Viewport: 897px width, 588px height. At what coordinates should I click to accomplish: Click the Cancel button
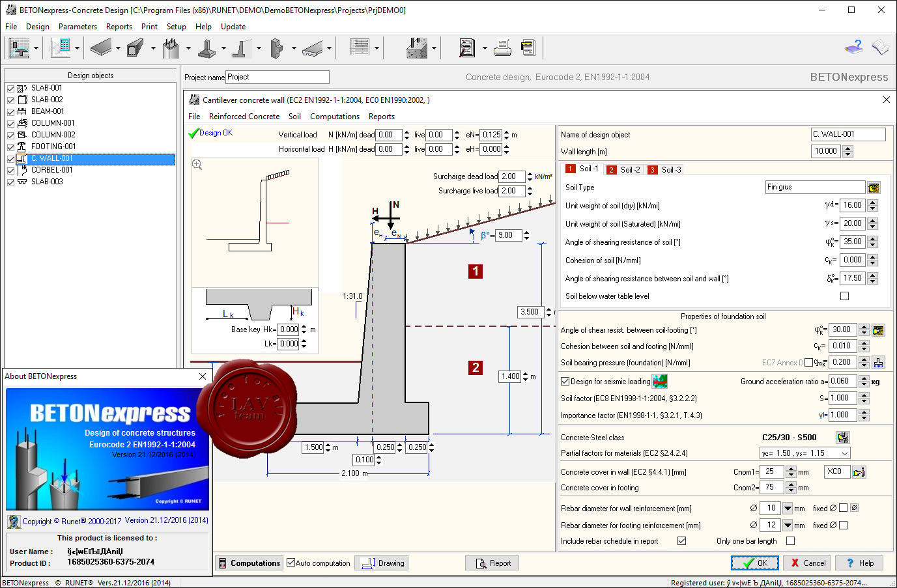coord(807,563)
